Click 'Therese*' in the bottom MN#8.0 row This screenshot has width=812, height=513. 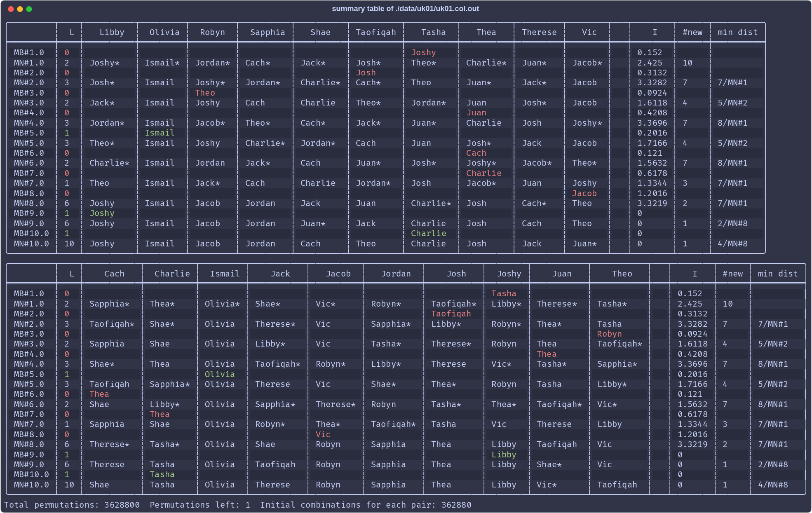point(109,444)
